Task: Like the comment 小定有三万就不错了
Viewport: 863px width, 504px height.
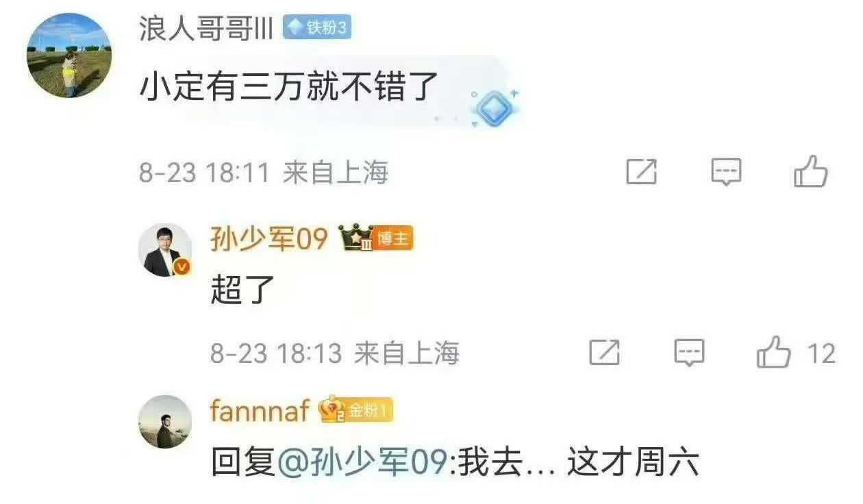Action: [x=811, y=171]
